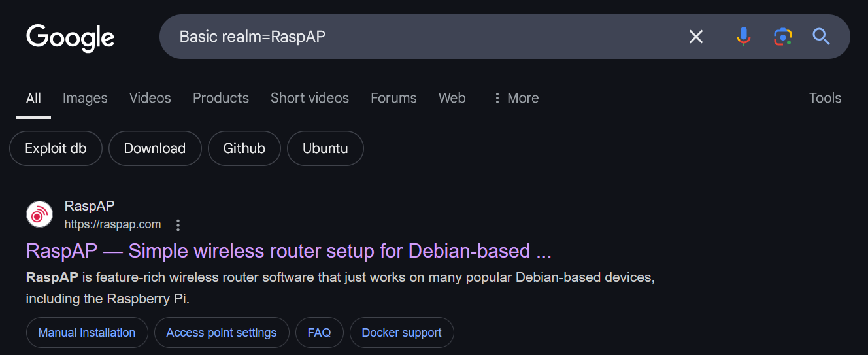Image resolution: width=868 pixels, height=355 pixels.
Task: Open Google Lens image search
Action: click(x=782, y=37)
